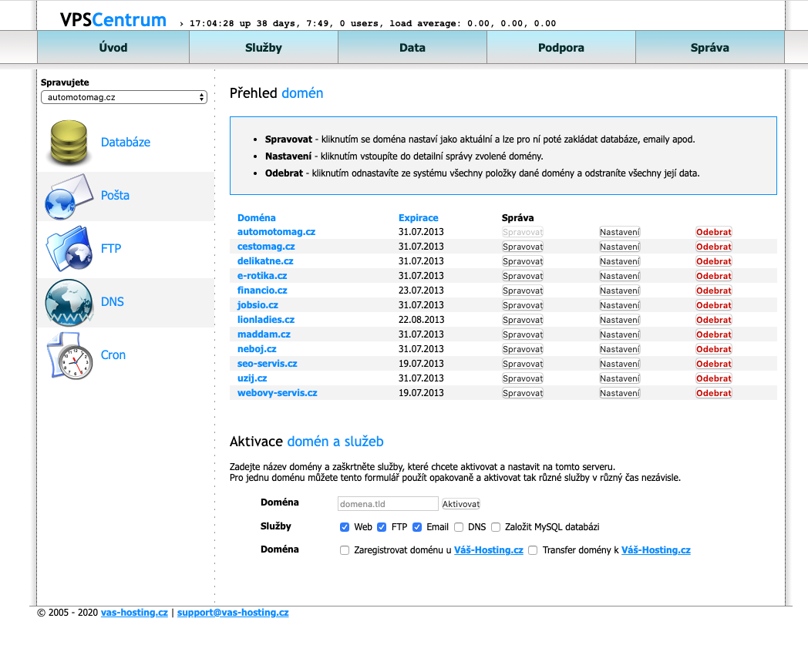Open the Pošta envelope globe icon

click(68, 197)
